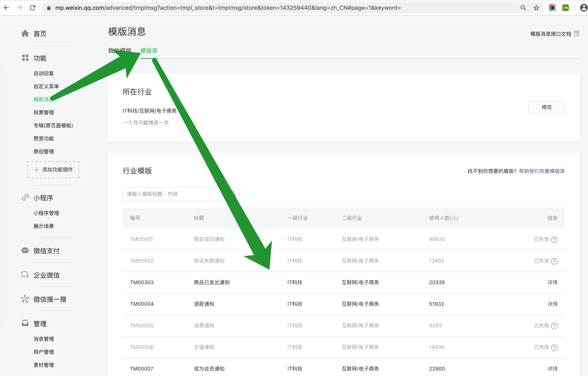Screen dimensions: 588x376
Task: Click the 微信支付 icon in sidebar
Action: [25, 250]
